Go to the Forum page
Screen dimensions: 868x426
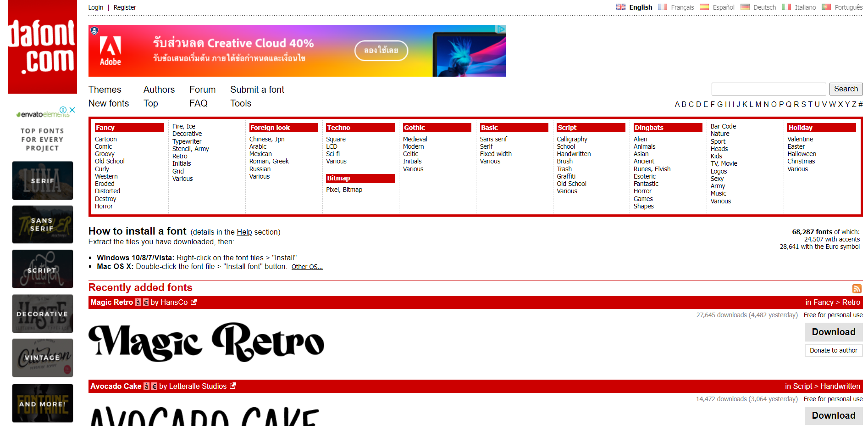[202, 90]
